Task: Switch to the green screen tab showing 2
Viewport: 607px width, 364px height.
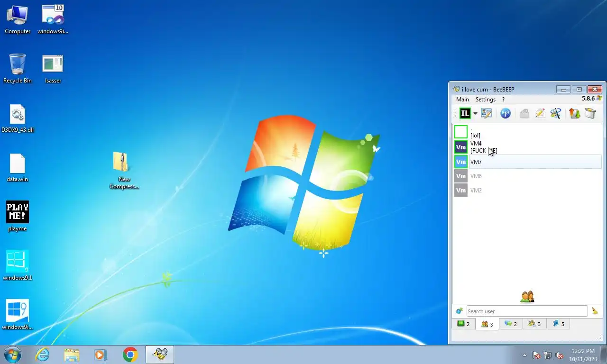Action: click(463, 324)
